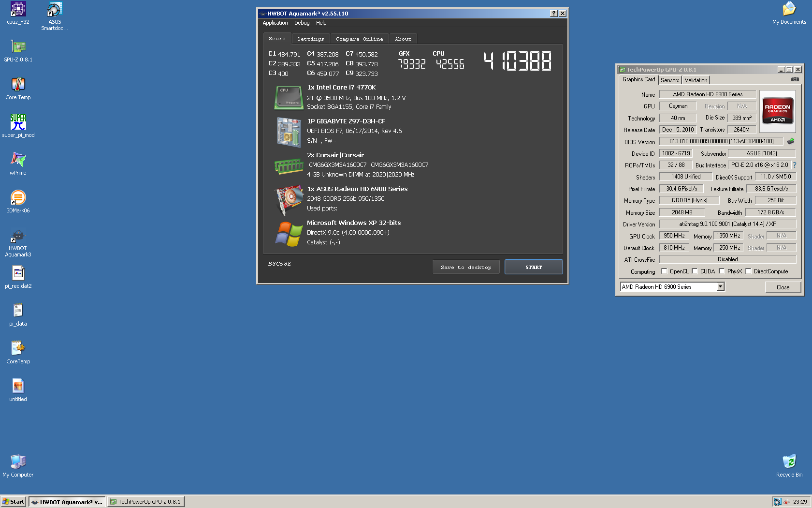Click the graphics card icon in Aquamark
The width and height of the screenshot is (812, 508).
tap(289, 199)
